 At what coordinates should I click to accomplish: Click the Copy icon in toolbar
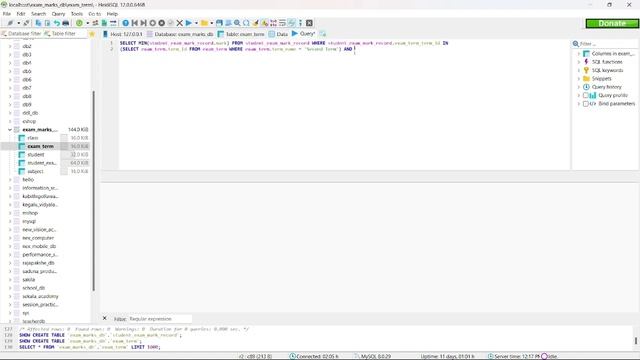coord(38,23)
